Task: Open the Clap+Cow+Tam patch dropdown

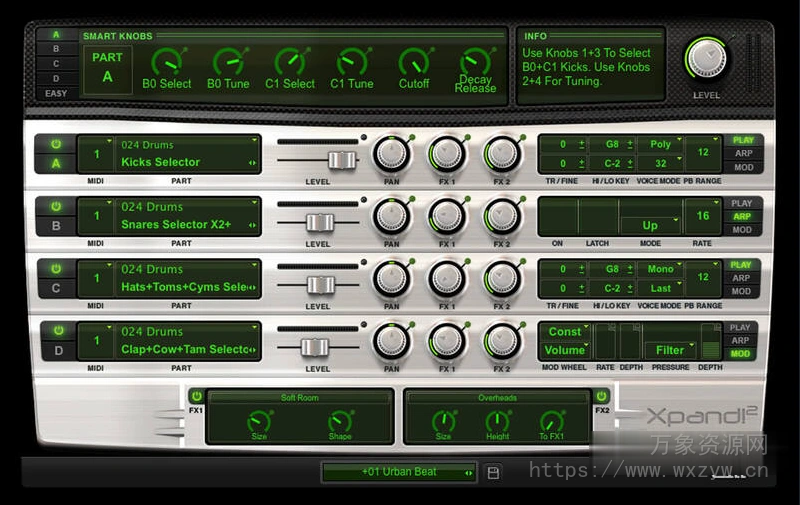Action: click(188, 349)
